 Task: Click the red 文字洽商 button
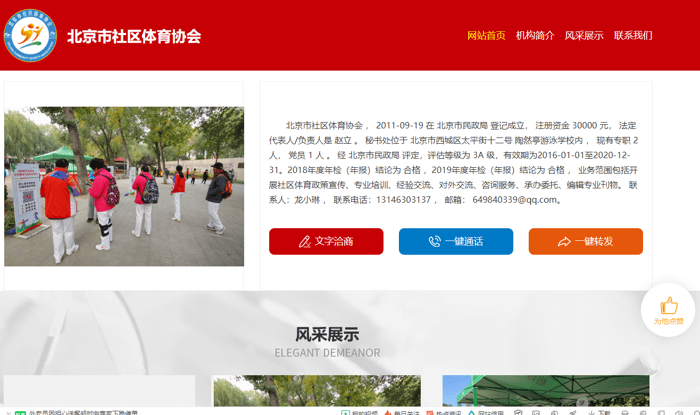pyautogui.click(x=326, y=241)
